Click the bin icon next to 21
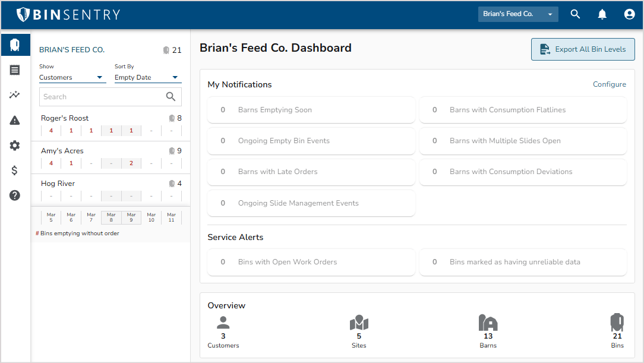This screenshot has height=363, width=644. pos(166,50)
